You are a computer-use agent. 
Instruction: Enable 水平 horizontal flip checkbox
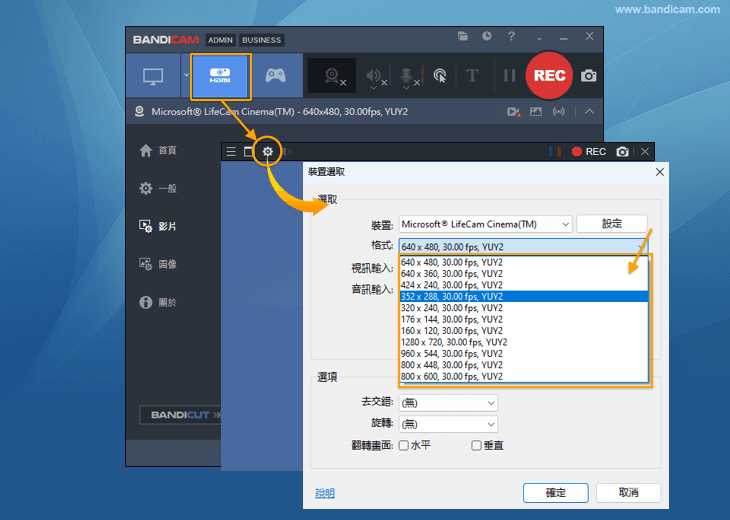click(404, 446)
